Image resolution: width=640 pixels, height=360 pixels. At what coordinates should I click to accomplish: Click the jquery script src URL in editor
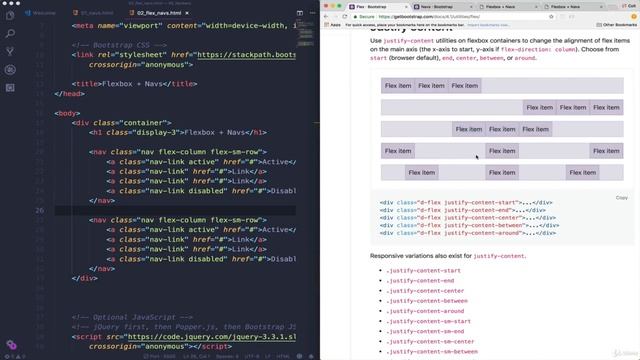(x=212, y=337)
